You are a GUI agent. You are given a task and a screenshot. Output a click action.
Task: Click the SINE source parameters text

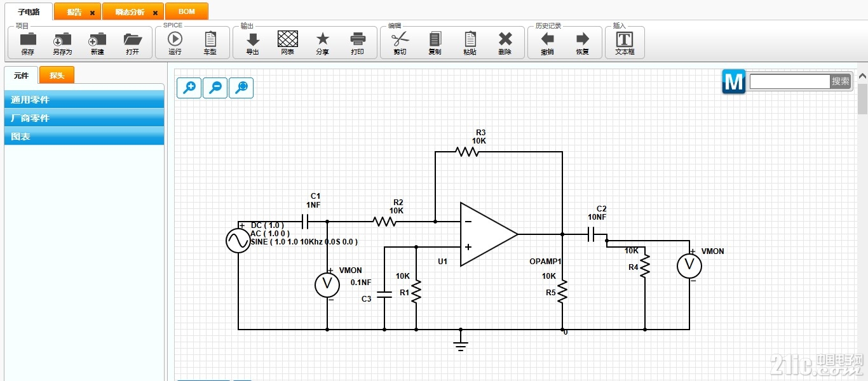pos(304,242)
